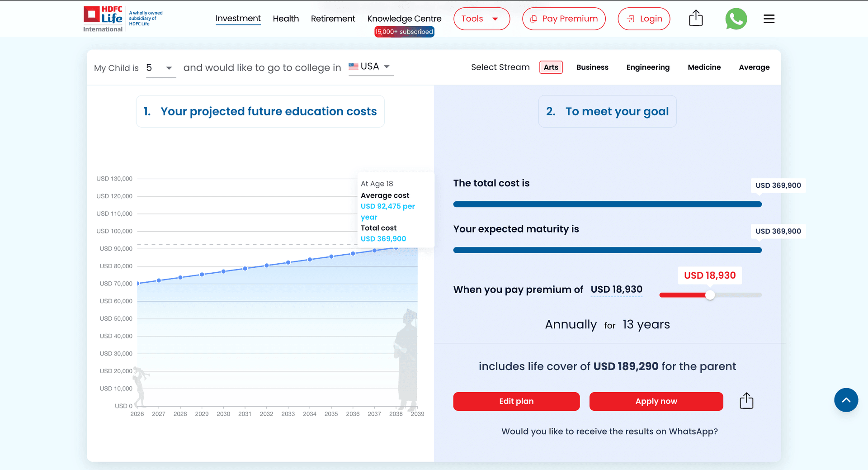Viewport: 868px width, 470px height.
Task: Click the USD 92,475 per year tooltip value
Action: click(x=388, y=212)
